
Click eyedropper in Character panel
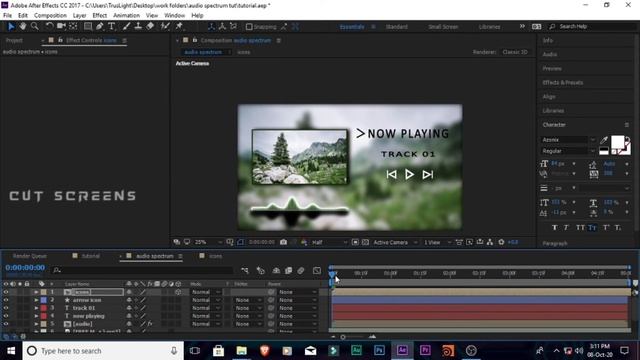(604, 140)
